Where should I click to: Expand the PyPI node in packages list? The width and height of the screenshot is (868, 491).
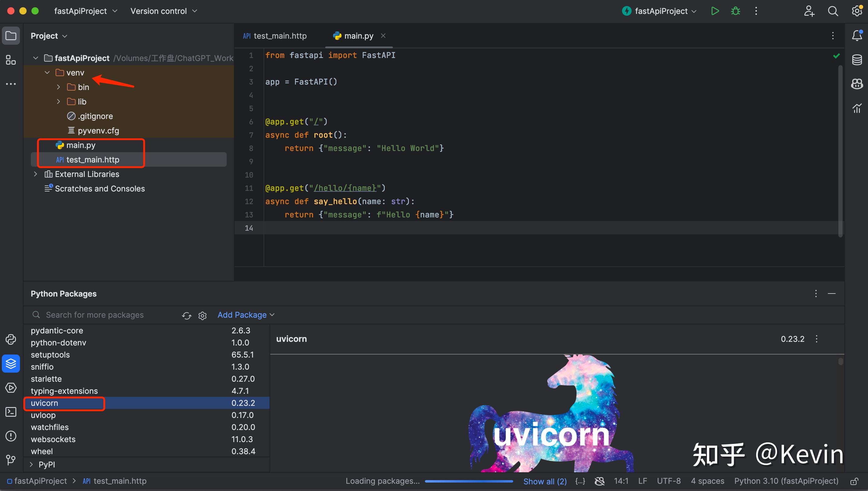pyautogui.click(x=31, y=464)
